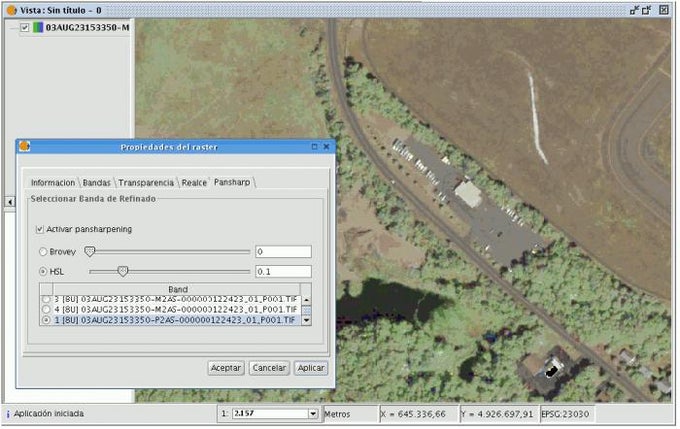Switch to the Bandas tab
Screen dimensions: 680x429
pyautogui.click(x=96, y=183)
